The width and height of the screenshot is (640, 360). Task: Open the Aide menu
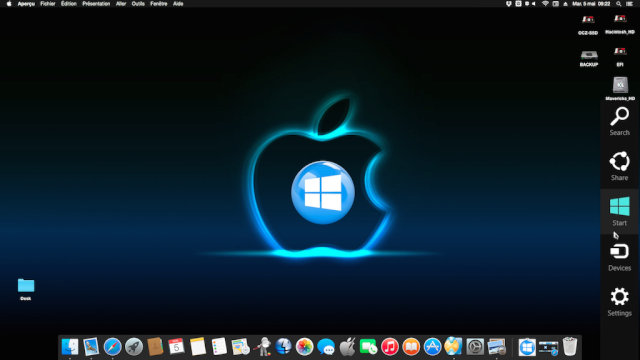[178, 4]
